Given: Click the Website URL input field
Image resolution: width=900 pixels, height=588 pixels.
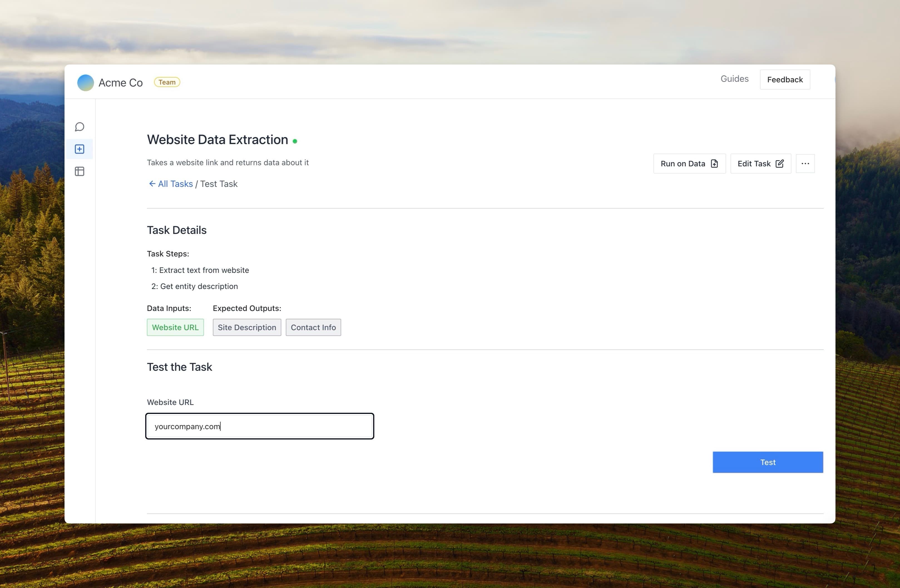Looking at the screenshot, I should pyautogui.click(x=259, y=426).
